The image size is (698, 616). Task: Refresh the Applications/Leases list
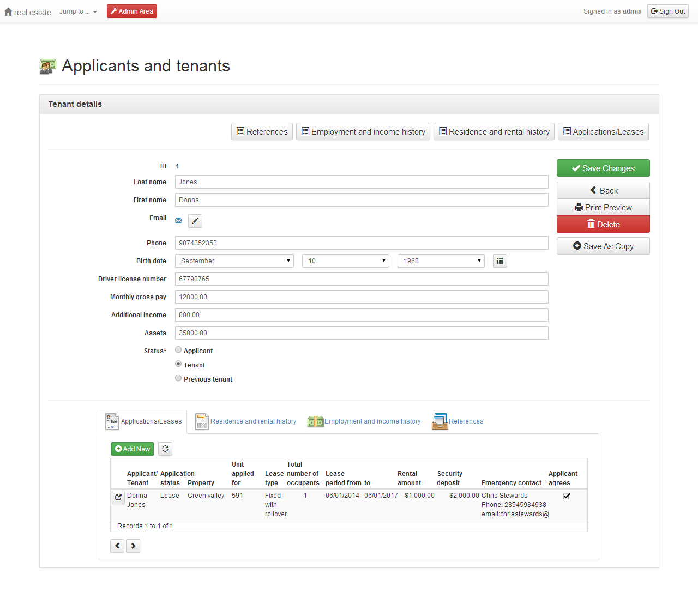click(165, 449)
